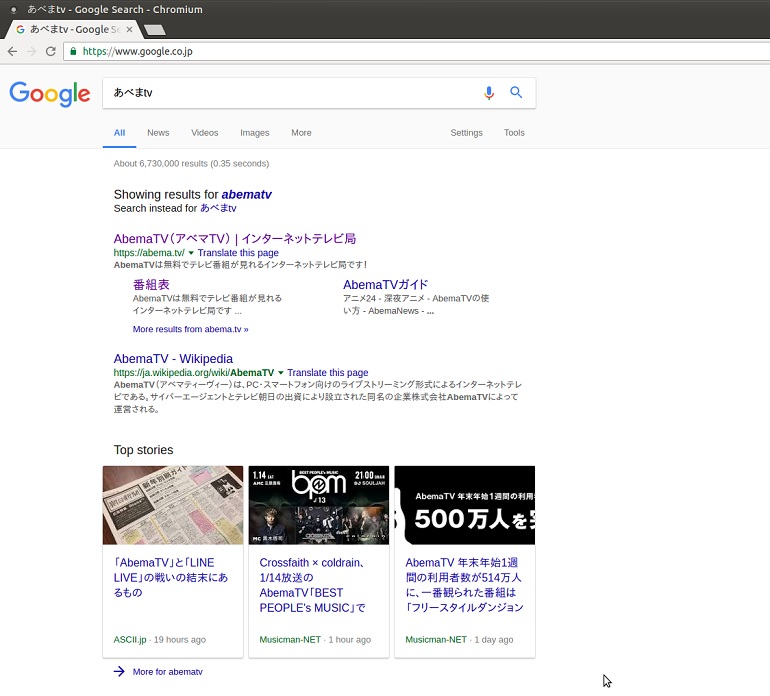Open the bpm music show story thumbnail

click(319, 505)
